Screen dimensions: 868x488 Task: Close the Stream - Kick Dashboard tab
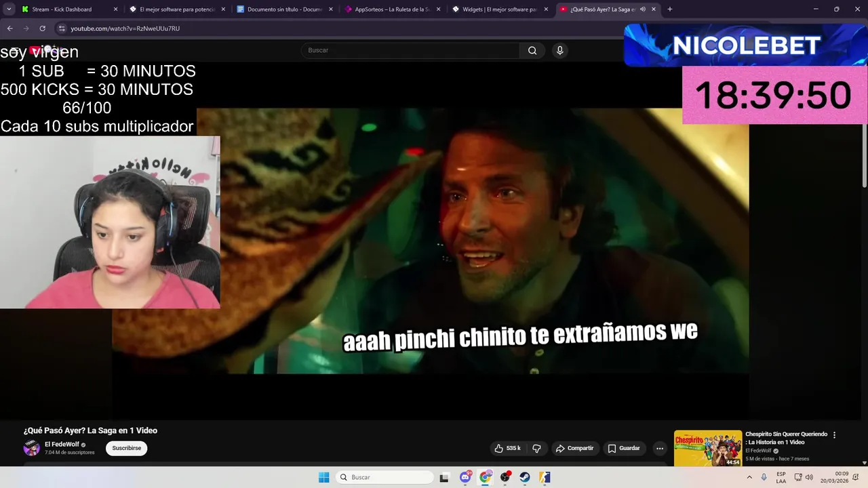pos(115,9)
